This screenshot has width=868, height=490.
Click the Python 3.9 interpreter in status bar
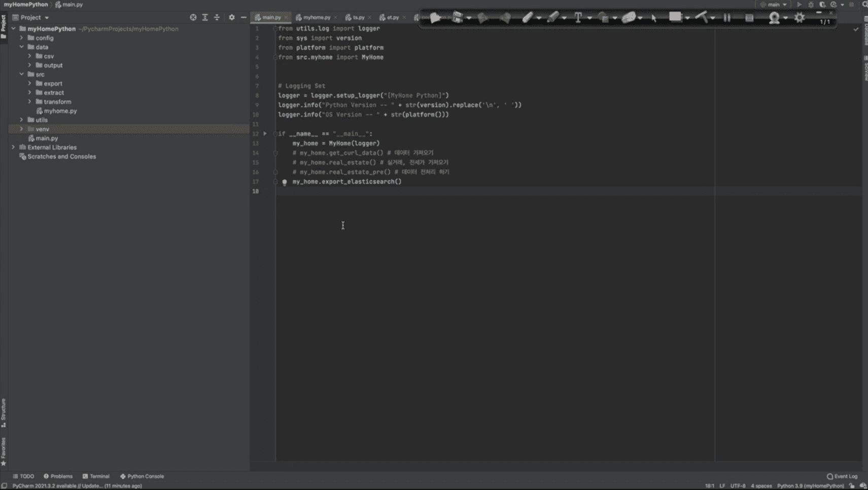[810, 486]
